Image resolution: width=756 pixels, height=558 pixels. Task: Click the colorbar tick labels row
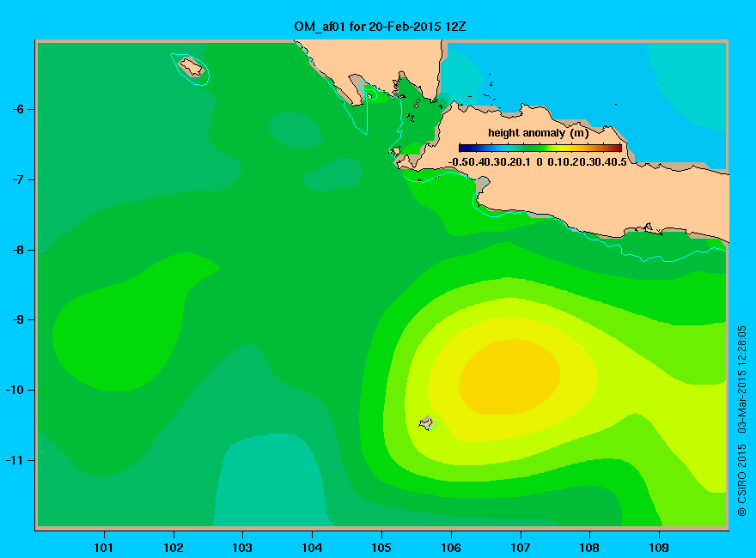pos(538,162)
